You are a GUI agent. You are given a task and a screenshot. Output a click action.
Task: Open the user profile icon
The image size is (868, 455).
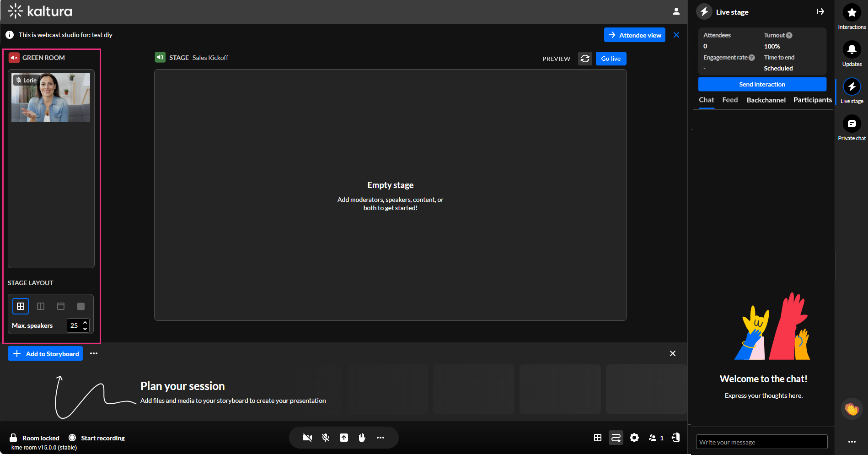pos(676,11)
